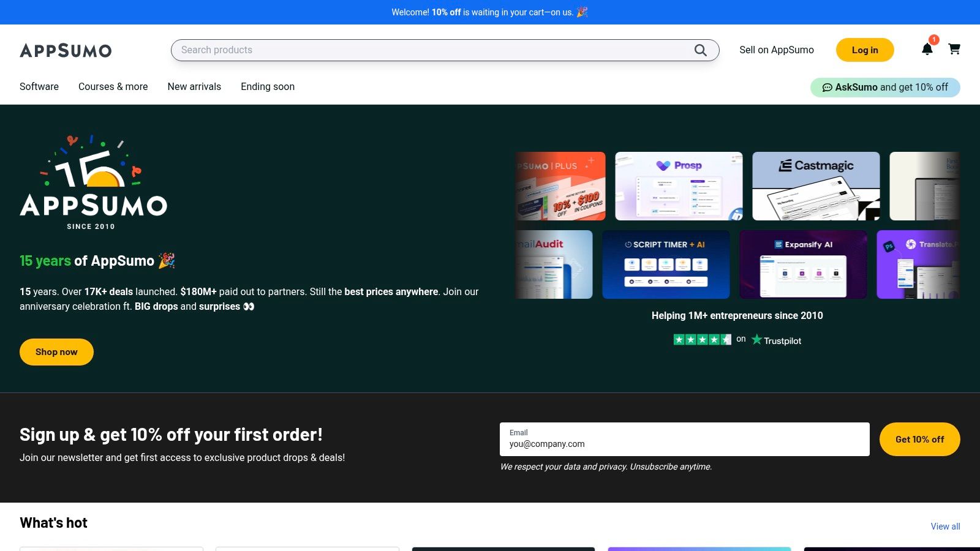
Task: Click the Shop now button
Action: pos(56,352)
